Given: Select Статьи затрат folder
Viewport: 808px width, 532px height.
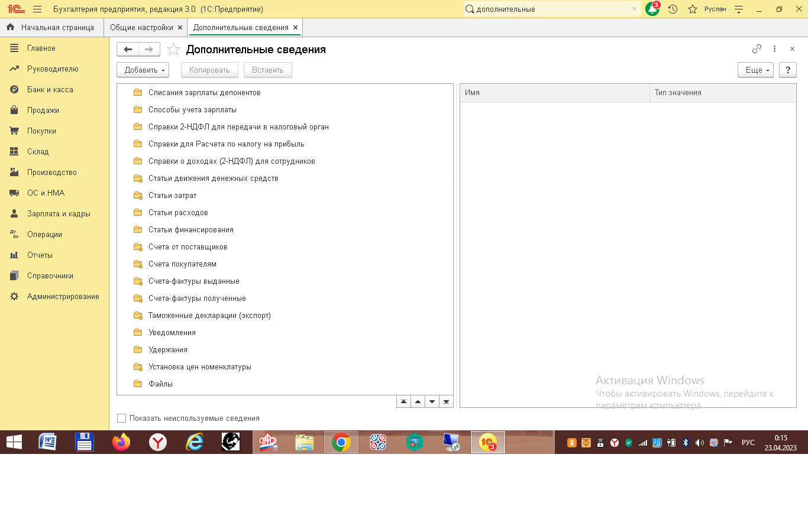Looking at the screenshot, I should (172, 195).
